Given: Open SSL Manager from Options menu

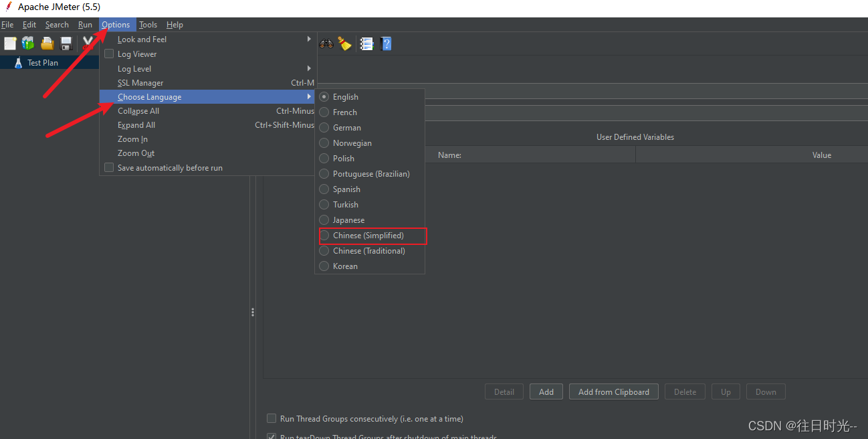Looking at the screenshot, I should tap(207, 83).
